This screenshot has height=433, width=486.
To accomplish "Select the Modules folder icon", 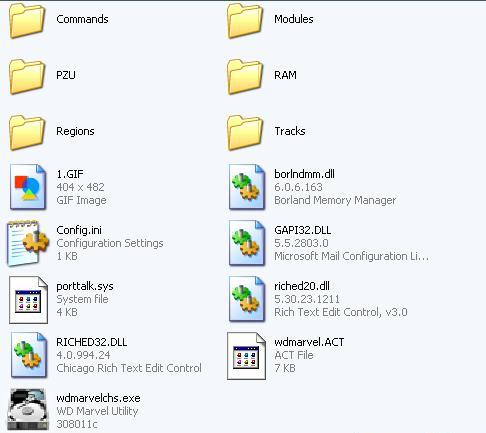I will tap(245, 21).
